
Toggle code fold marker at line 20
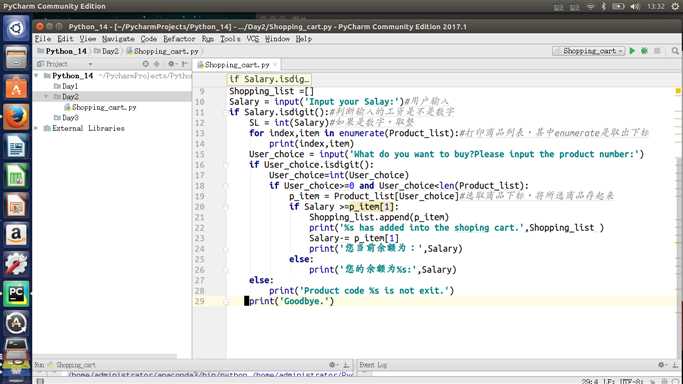click(x=226, y=207)
